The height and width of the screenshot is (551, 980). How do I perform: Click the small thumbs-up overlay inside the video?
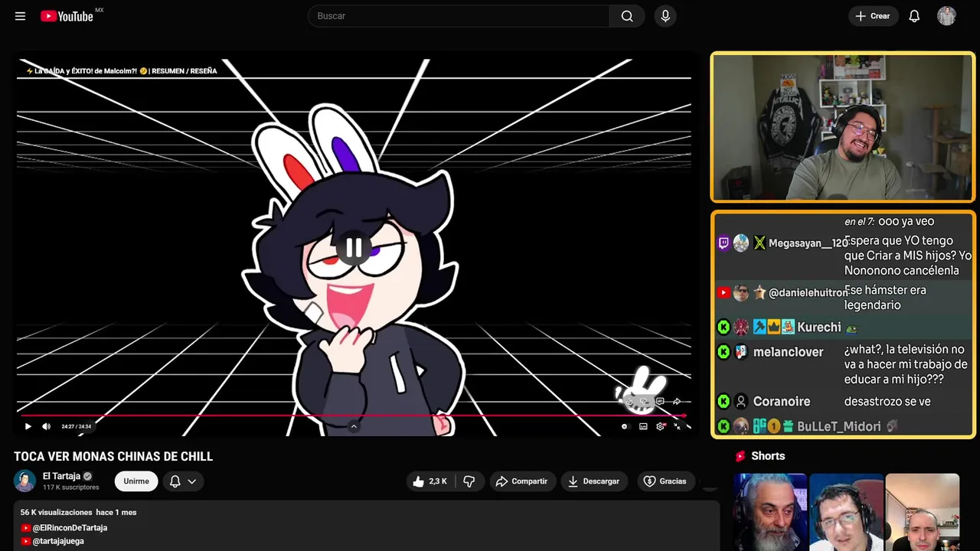(629, 402)
